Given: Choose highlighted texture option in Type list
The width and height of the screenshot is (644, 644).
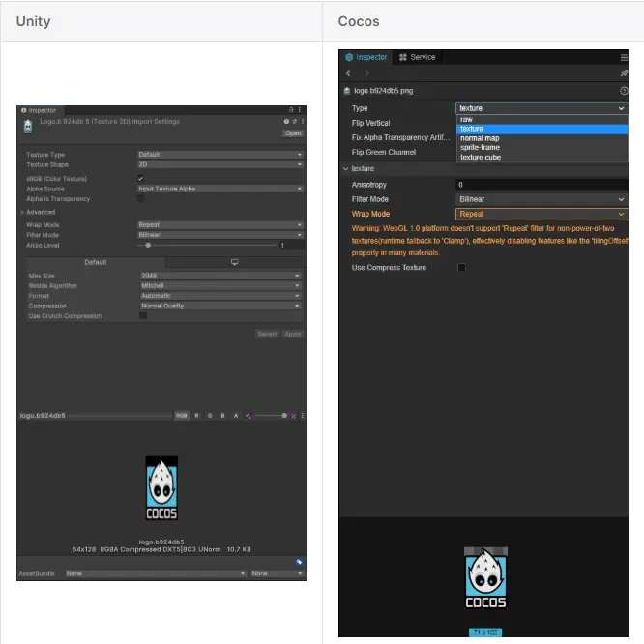Looking at the screenshot, I should click(542, 129).
